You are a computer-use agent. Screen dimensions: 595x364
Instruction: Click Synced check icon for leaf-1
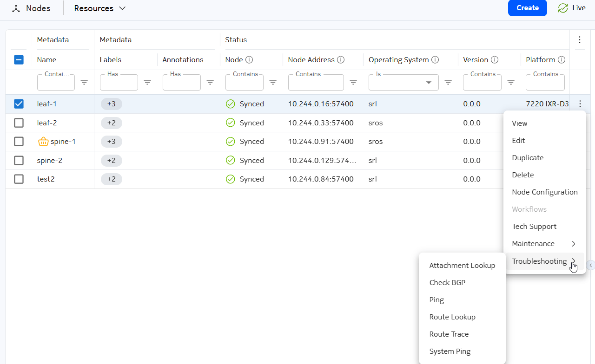pos(230,104)
